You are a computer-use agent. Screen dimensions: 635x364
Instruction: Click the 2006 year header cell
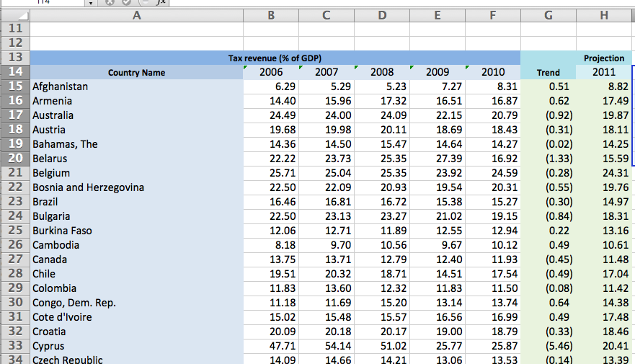tap(271, 72)
